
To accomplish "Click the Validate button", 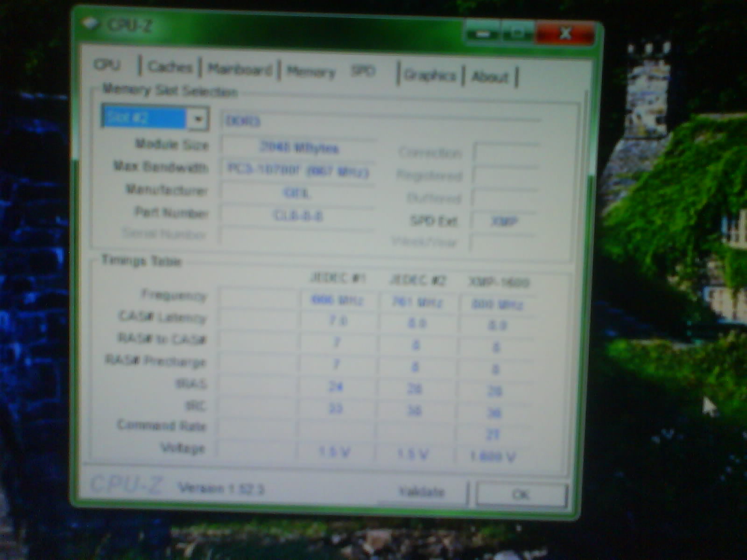I will 422,492.
